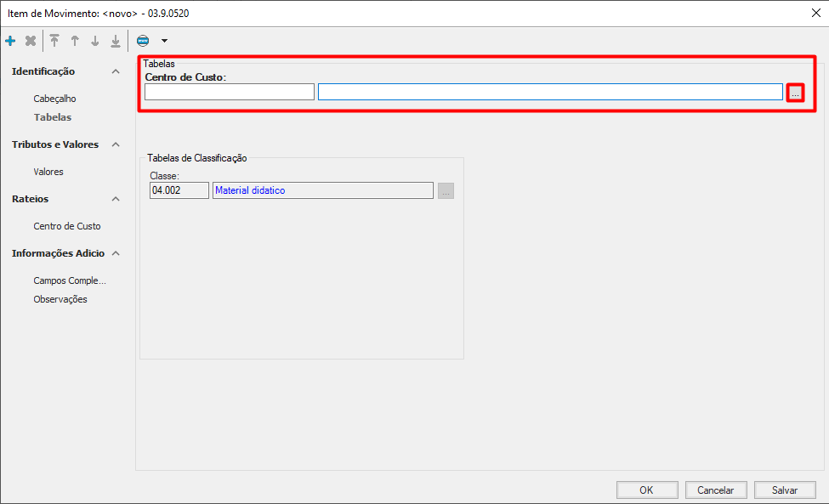This screenshot has height=504, width=829.
Task: Collapse the Informações Adicio section
Action: (x=116, y=254)
